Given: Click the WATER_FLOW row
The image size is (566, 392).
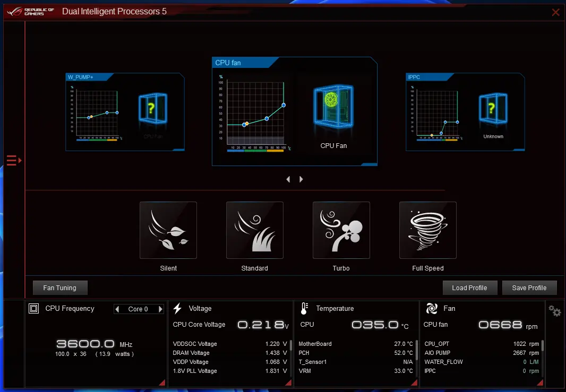Looking at the screenshot, I should tap(482, 362).
